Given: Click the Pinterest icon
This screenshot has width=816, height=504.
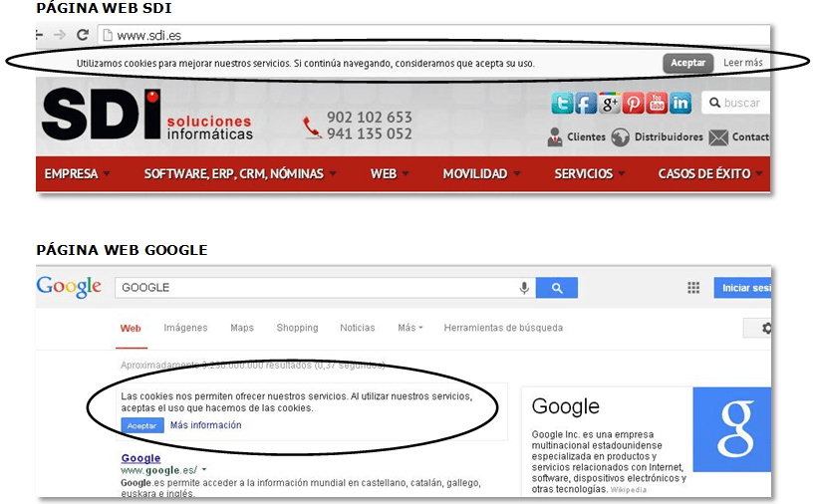Looking at the screenshot, I should (x=633, y=103).
